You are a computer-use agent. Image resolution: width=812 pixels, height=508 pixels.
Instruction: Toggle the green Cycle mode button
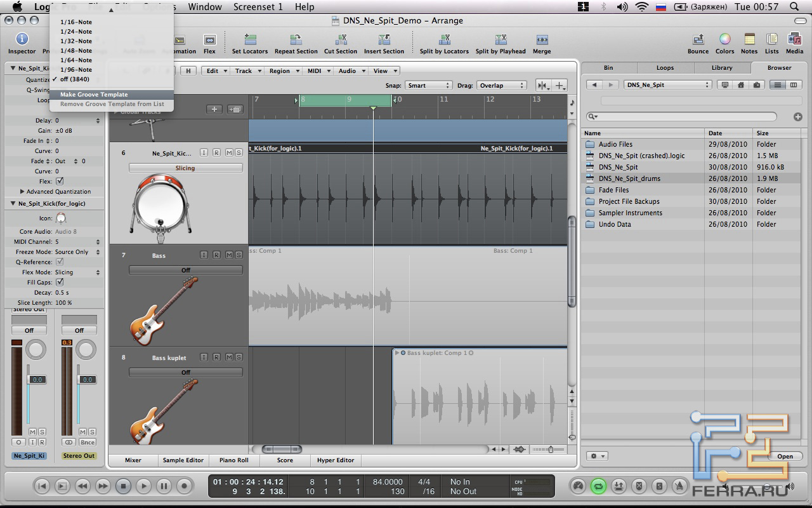[598, 486]
